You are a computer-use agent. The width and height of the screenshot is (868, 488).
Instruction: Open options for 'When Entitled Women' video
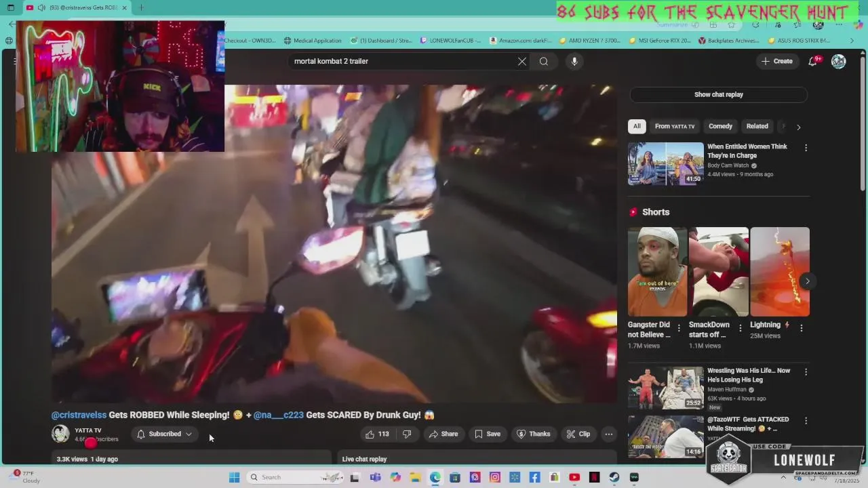pos(806,147)
